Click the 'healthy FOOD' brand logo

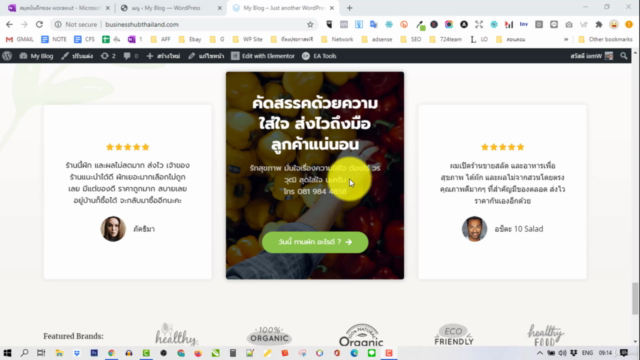(x=545, y=335)
